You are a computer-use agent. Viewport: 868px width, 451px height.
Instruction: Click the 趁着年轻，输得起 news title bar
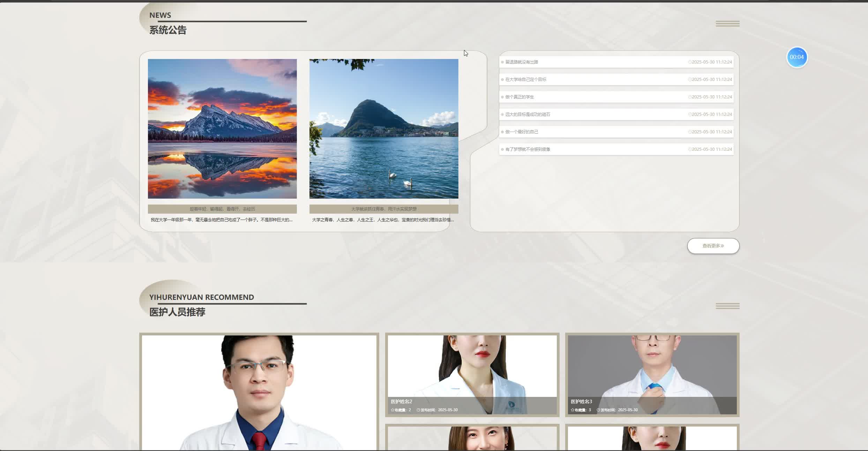(222, 209)
